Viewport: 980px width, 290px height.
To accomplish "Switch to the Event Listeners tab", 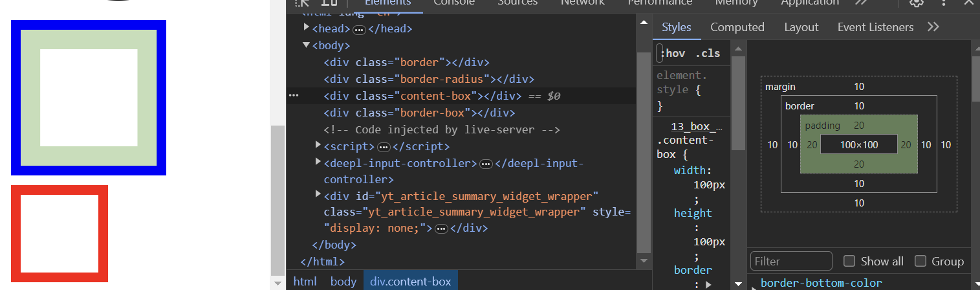I will click(x=875, y=27).
